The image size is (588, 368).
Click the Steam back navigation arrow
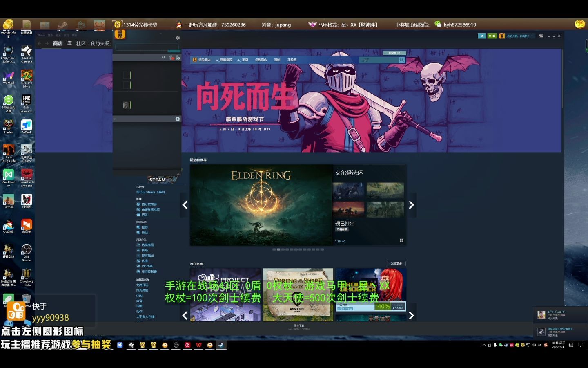pos(40,43)
